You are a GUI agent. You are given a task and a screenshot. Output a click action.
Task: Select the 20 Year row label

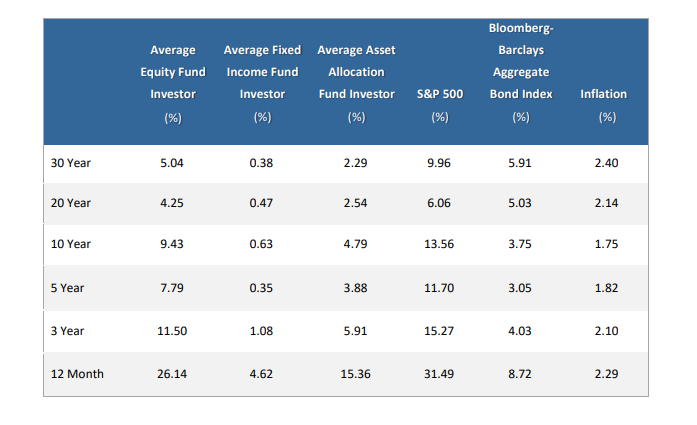(70, 203)
